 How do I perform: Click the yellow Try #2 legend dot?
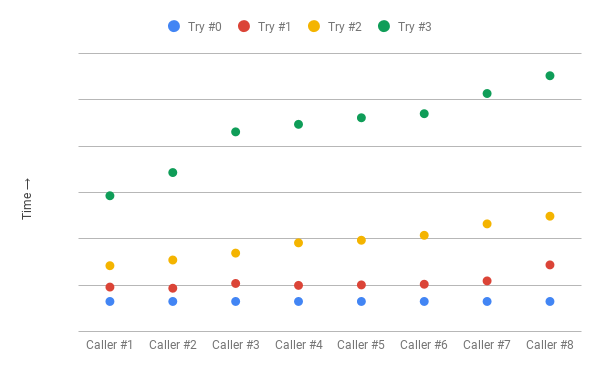314,26
